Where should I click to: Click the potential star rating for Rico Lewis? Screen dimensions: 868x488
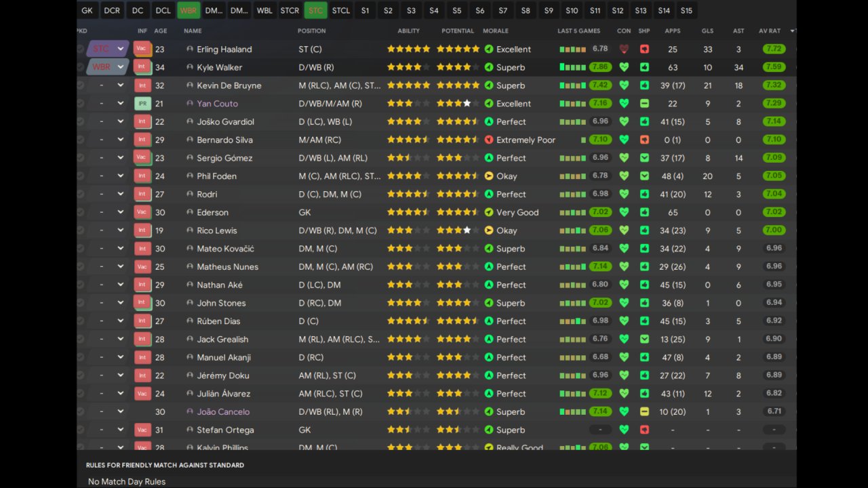tap(458, 230)
